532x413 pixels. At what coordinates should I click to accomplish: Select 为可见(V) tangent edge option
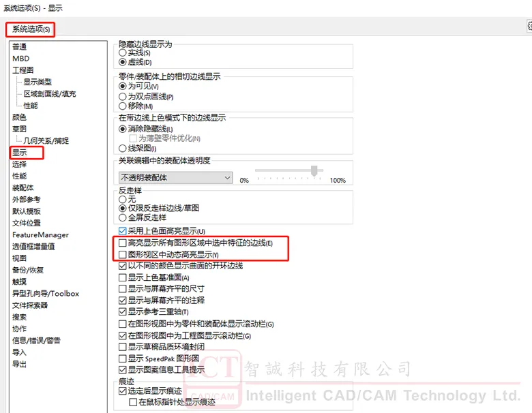[x=123, y=86]
